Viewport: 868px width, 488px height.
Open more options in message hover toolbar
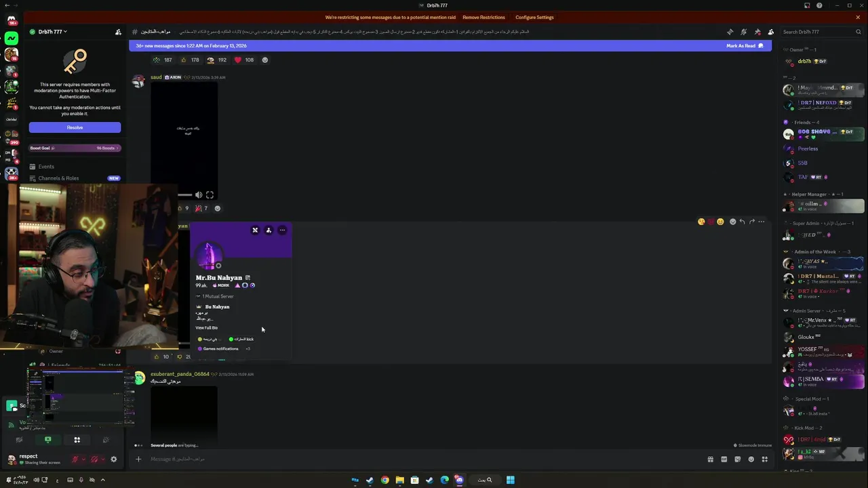pos(761,222)
